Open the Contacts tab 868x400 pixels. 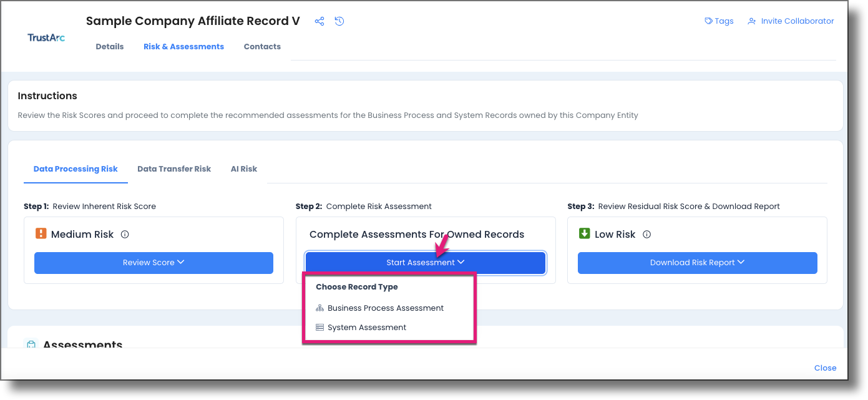[262, 47]
